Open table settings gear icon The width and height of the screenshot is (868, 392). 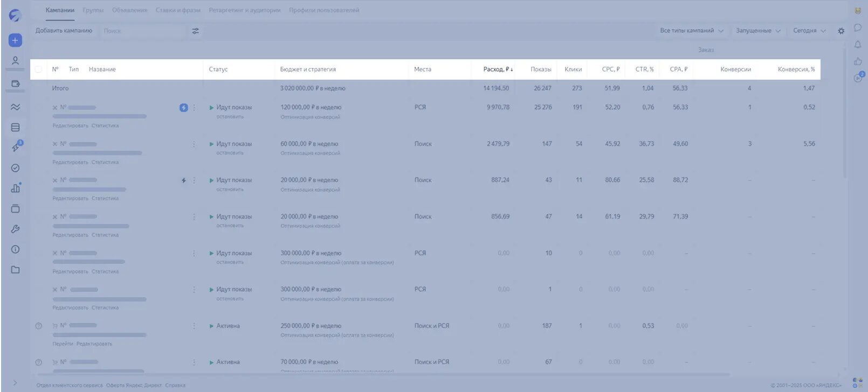(841, 31)
